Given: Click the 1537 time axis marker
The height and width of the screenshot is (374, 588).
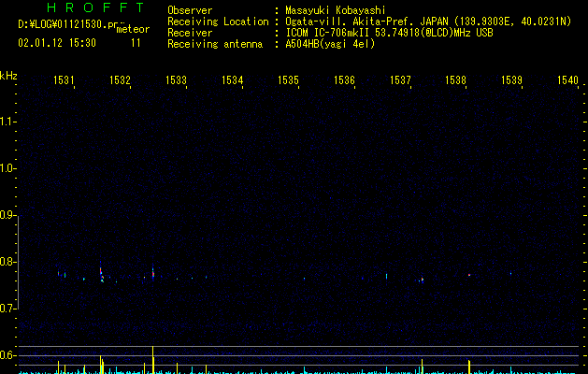Looking at the screenshot, I should 400,80.
